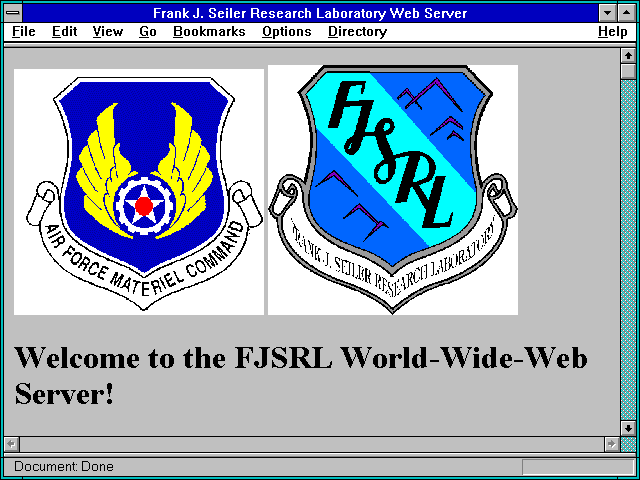The image size is (640, 480).
Task: Open the Bookmarks menu
Action: tap(209, 32)
